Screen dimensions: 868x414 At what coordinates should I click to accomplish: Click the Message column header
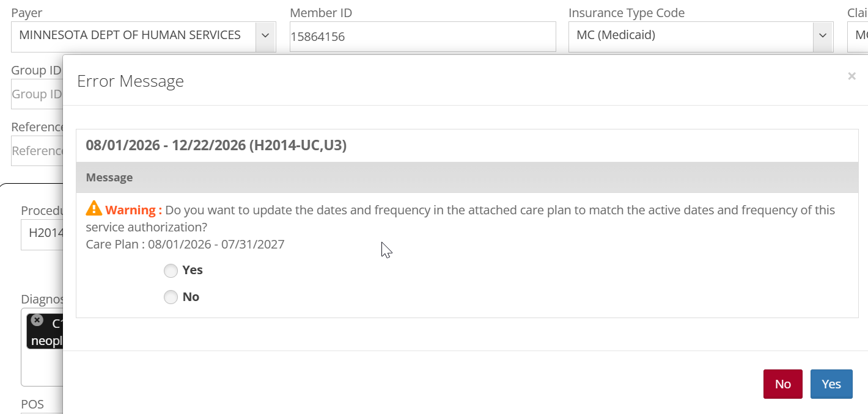point(109,178)
